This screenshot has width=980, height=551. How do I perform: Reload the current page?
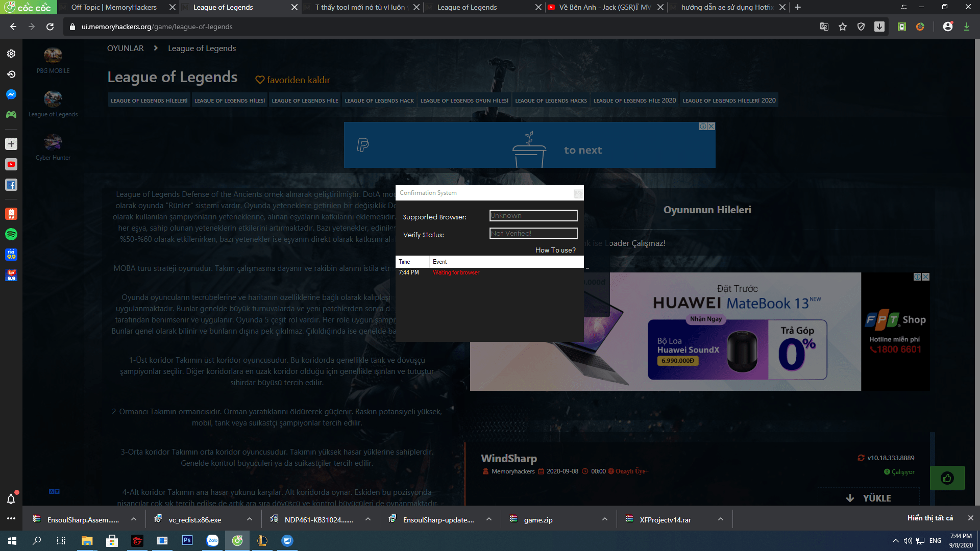[x=50, y=27]
